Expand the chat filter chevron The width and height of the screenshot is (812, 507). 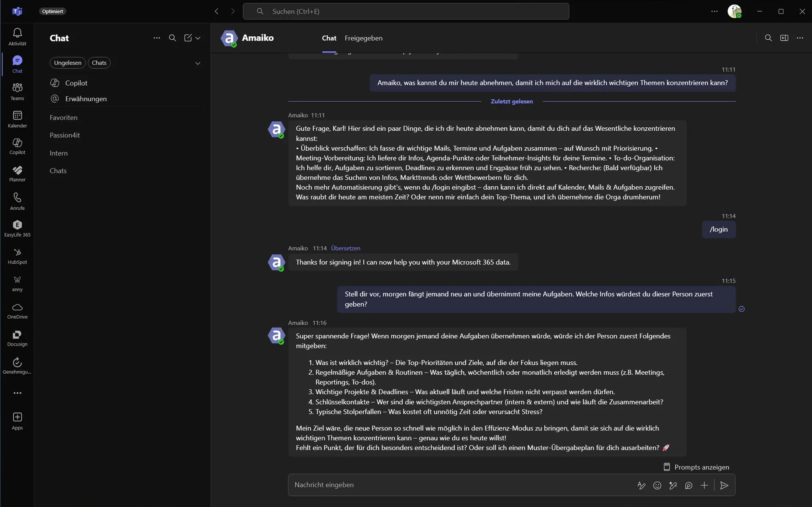tap(198, 63)
